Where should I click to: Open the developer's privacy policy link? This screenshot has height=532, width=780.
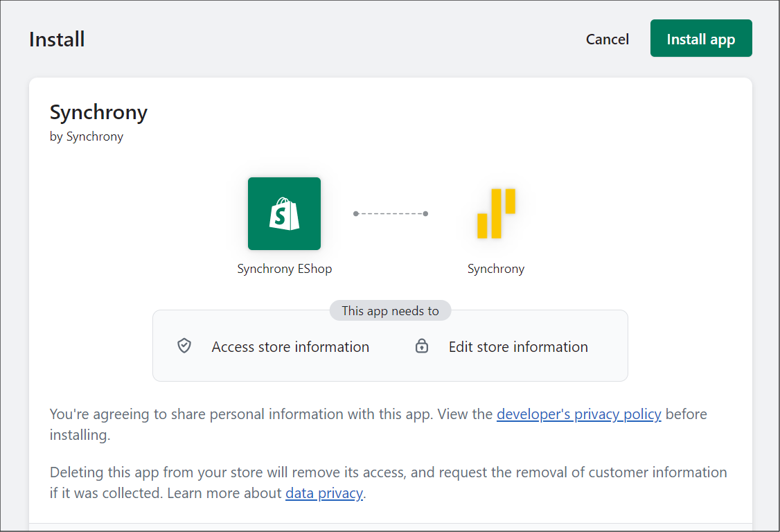[x=578, y=414]
